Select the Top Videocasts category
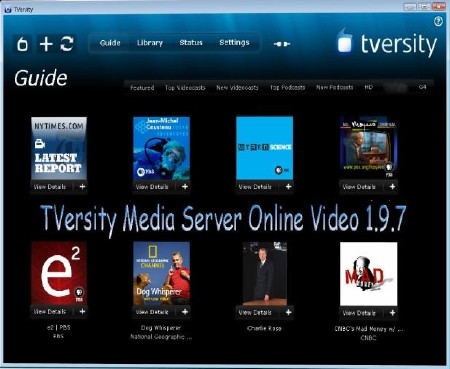Viewport: 450px width, 369px height. coord(185,88)
